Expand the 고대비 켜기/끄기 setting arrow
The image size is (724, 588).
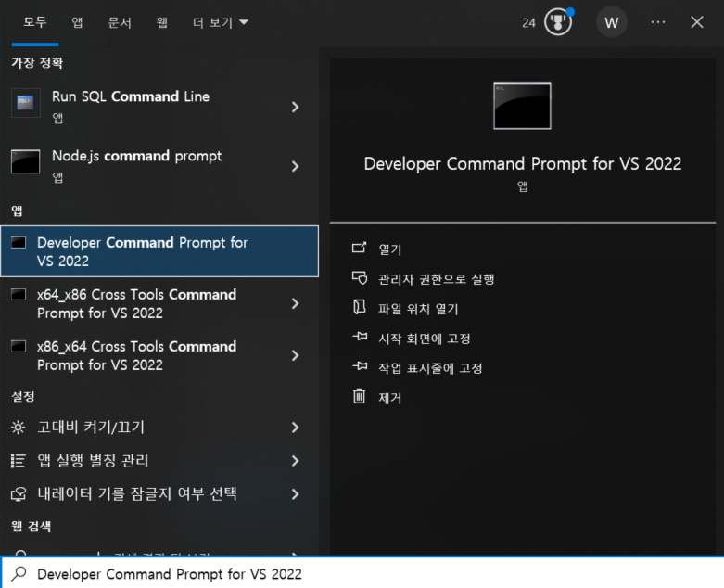click(x=295, y=428)
